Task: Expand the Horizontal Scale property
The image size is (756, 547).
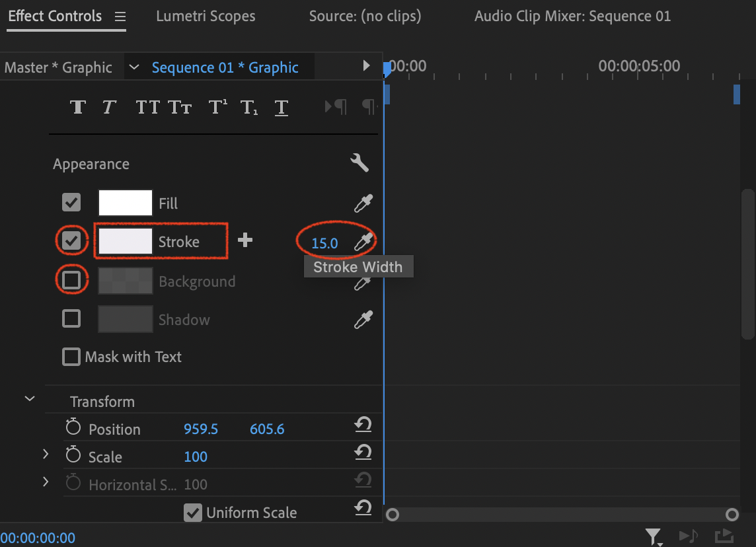Action: point(46,482)
